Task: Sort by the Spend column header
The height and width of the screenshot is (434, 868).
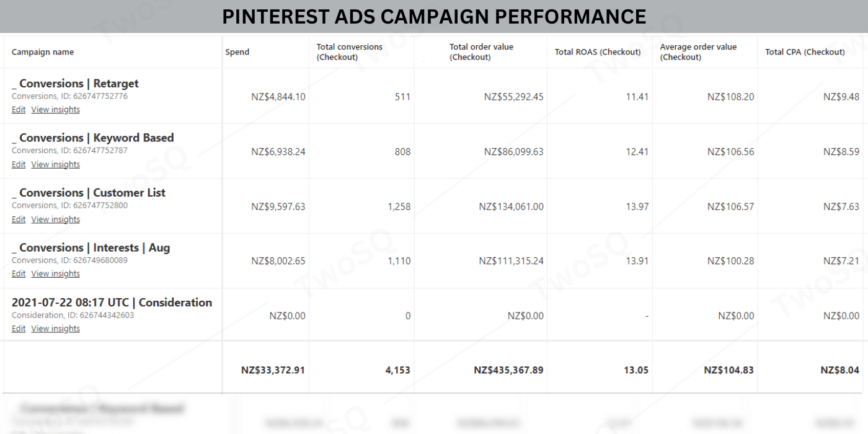Action: pyautogui.click(x=237, y=52)
